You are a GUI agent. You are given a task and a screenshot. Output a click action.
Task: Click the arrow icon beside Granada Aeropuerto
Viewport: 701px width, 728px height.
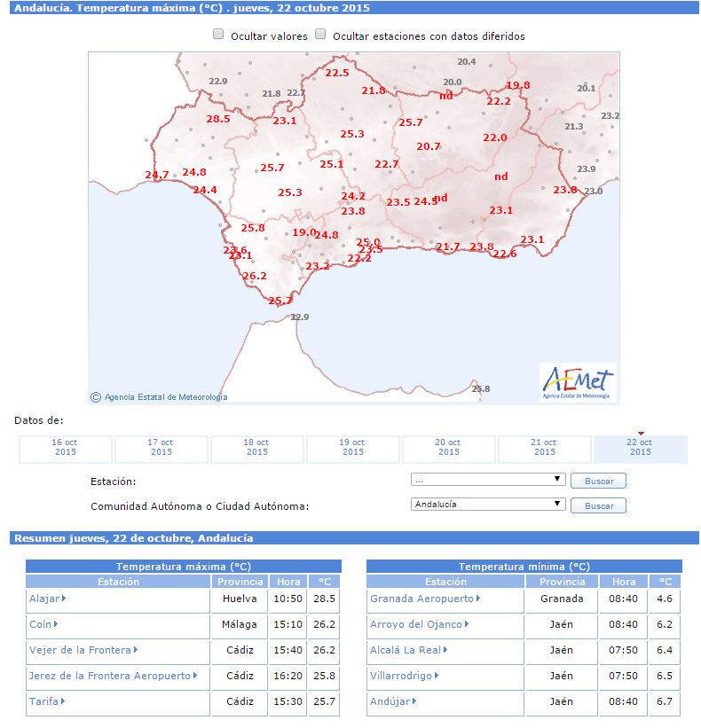(x=477, y=598)
